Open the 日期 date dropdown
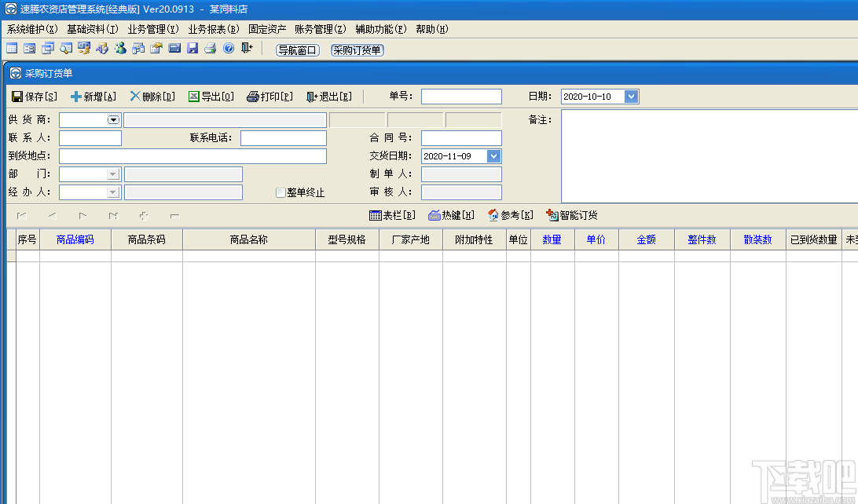 click(631, 97)
